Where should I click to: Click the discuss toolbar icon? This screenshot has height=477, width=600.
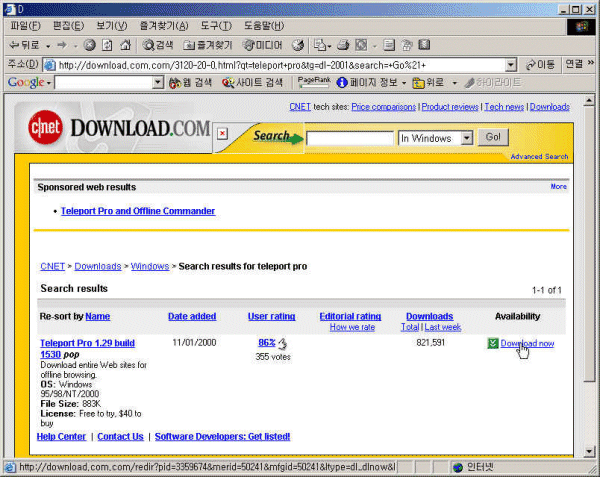389,45
